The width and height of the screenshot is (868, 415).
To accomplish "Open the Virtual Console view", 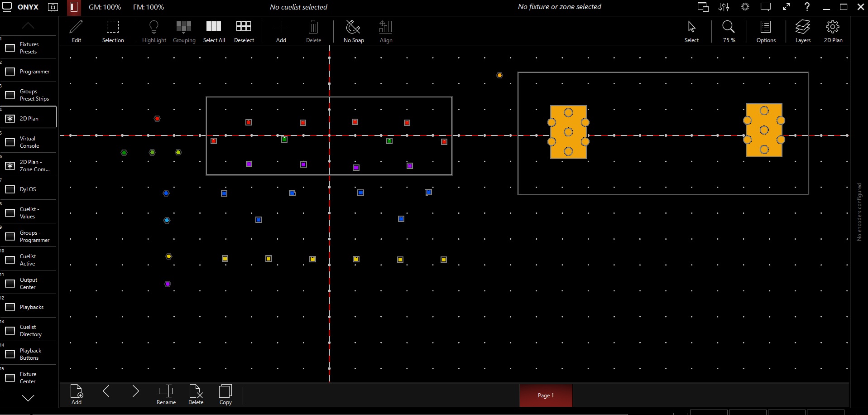I will click(29, 142).
